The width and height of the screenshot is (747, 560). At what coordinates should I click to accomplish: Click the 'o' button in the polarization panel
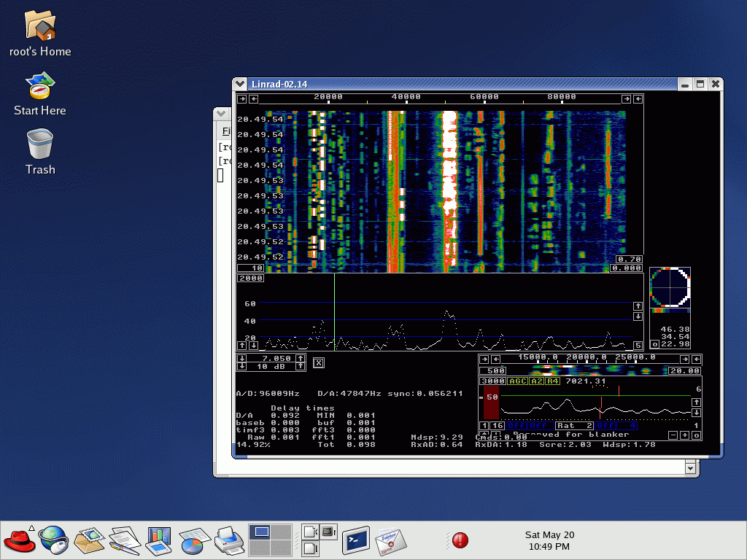655,344
